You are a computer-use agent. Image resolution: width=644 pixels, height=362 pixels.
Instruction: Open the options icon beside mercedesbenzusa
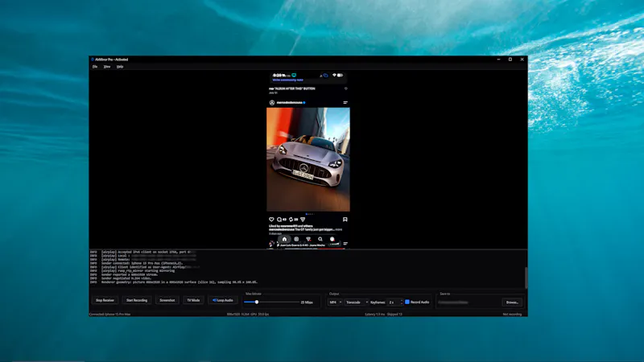click(345, 103)
